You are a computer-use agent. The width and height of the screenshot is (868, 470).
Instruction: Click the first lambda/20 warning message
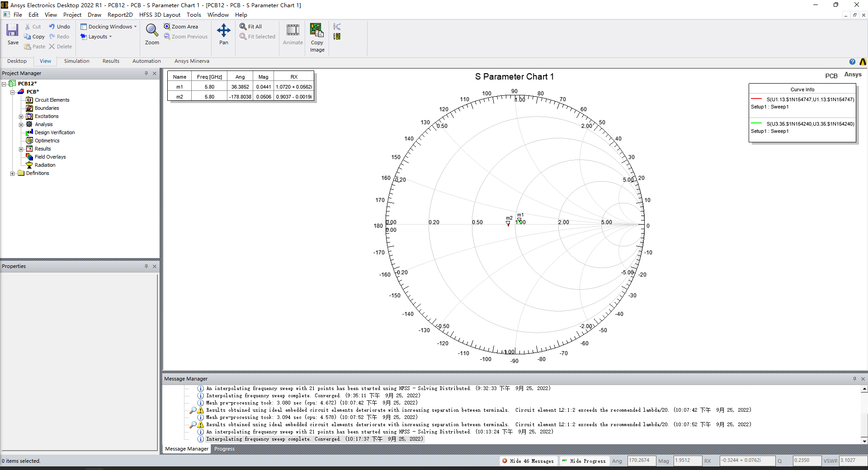pos(479,410)
